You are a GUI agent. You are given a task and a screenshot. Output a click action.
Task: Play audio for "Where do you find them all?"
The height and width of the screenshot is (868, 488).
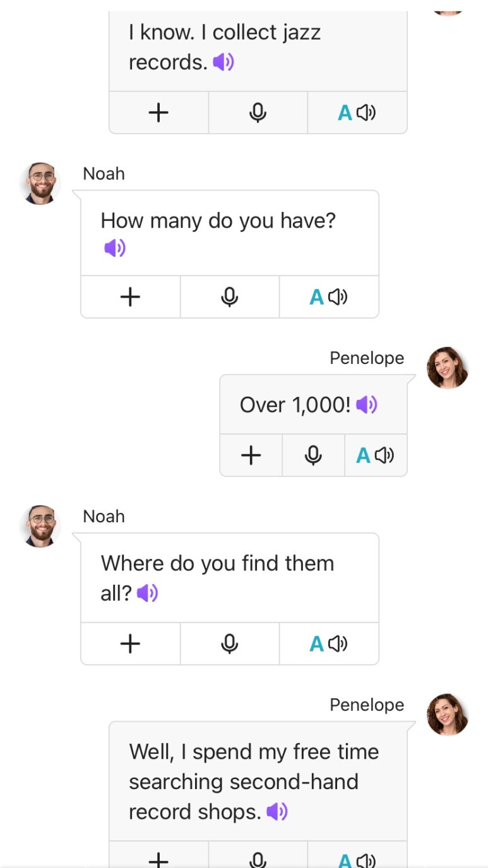pos(147,593)
